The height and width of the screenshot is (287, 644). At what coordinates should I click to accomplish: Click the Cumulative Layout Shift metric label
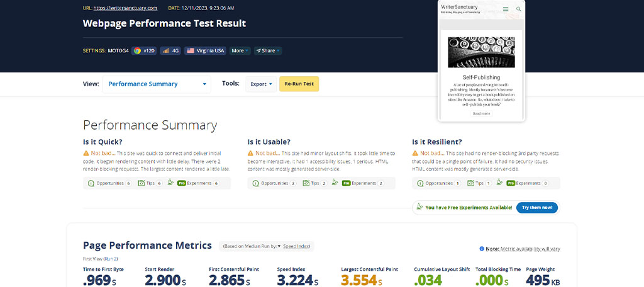[x=442, y=269]
